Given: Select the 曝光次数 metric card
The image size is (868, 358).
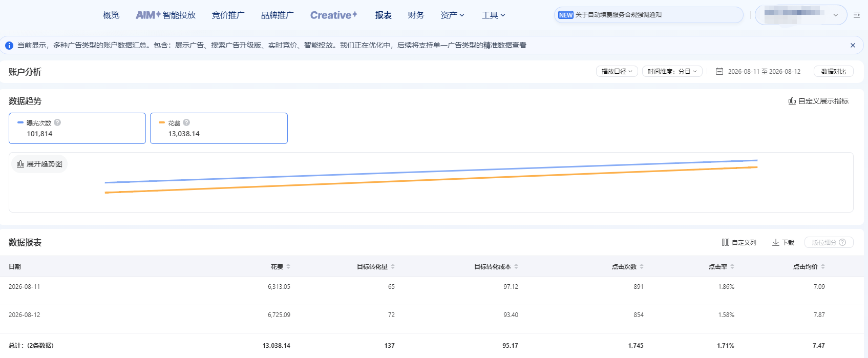Looking at the screenshot, I should pyautogui.click(x=77, y=128).
